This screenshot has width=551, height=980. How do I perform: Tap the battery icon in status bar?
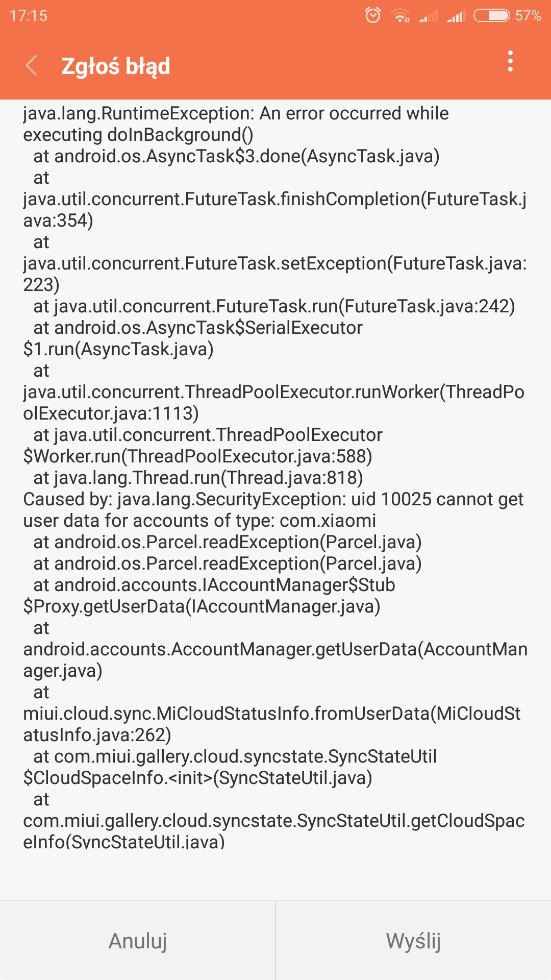(491, 15)
